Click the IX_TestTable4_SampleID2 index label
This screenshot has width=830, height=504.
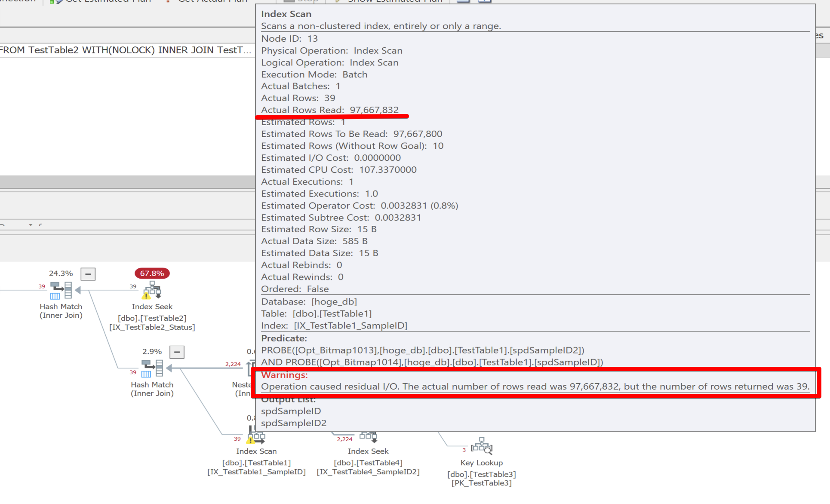coord(368,472)
